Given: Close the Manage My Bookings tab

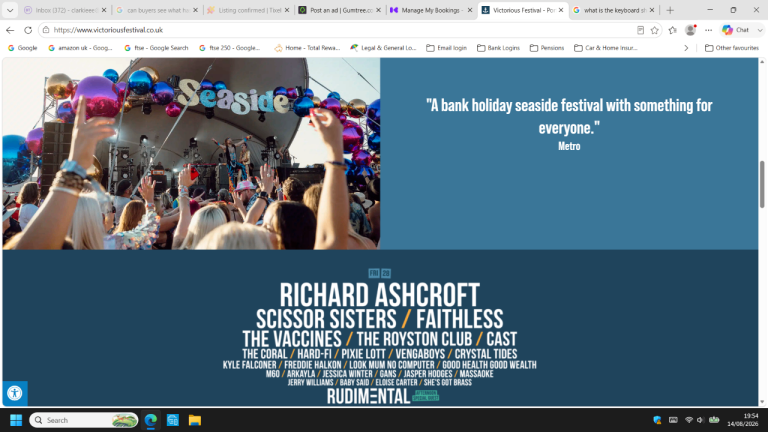Looking at the screenshot, I should click(x=470, y=10).
